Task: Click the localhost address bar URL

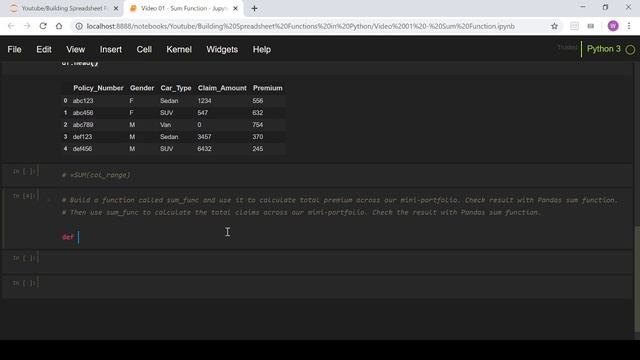Action: click(x=300, y=26)
